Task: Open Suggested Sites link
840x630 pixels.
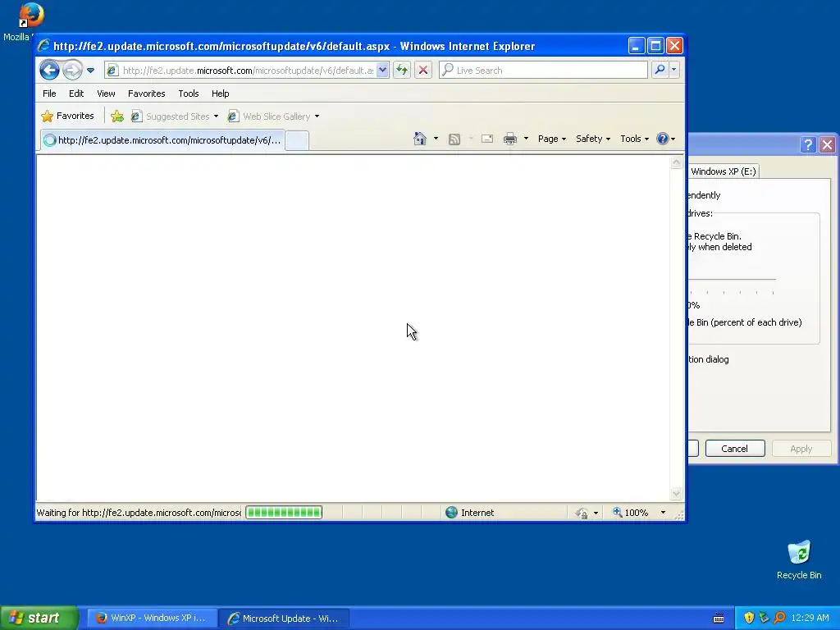Action: (175, 116)
